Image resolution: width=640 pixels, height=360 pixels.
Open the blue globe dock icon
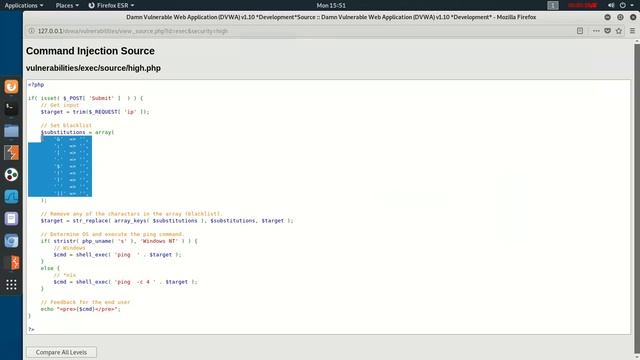click(x=11, y=241)
